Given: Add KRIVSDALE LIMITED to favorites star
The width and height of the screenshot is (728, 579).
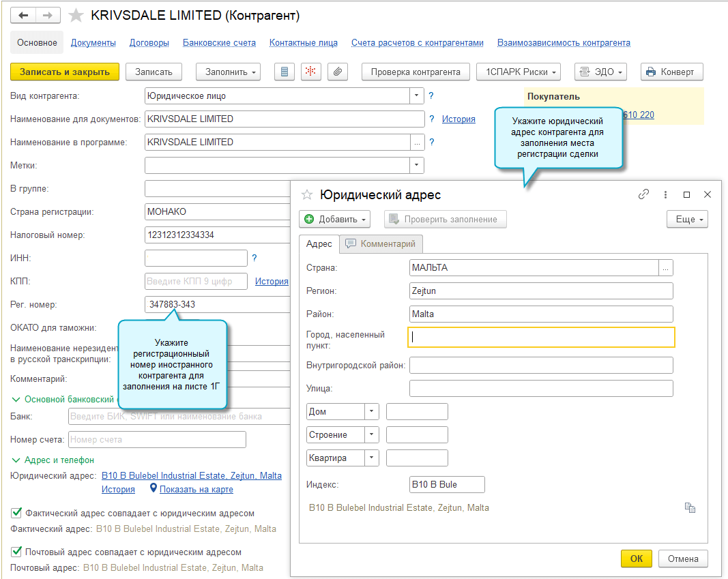Looking at the screenshot, I should click(x=77, y=15).
